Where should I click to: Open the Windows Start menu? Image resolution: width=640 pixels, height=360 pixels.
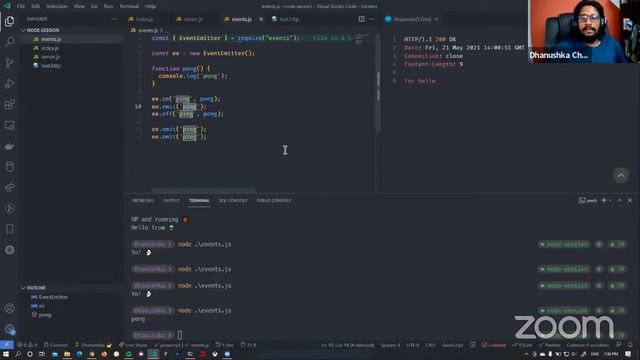pyautogui.click(x=6, y=354)
